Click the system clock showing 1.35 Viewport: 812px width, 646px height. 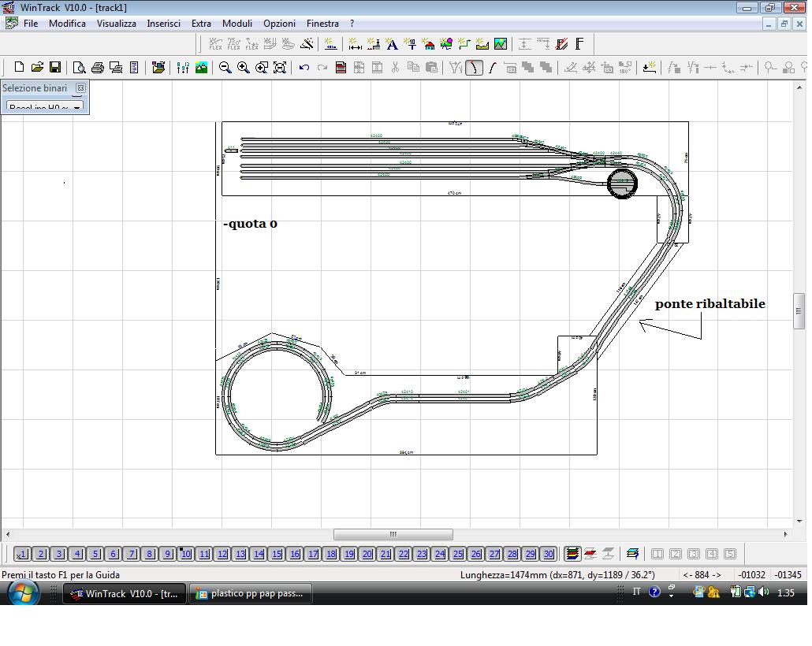(785, 592)
